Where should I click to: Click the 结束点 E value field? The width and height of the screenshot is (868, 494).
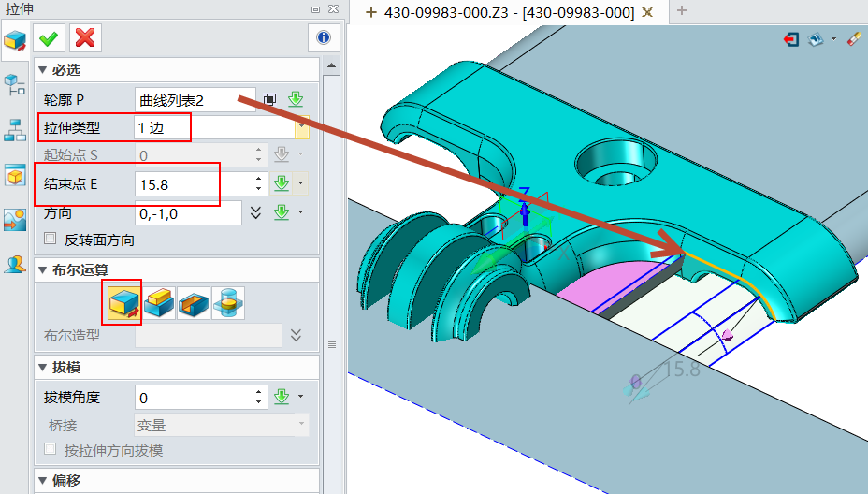coord(193,184)
